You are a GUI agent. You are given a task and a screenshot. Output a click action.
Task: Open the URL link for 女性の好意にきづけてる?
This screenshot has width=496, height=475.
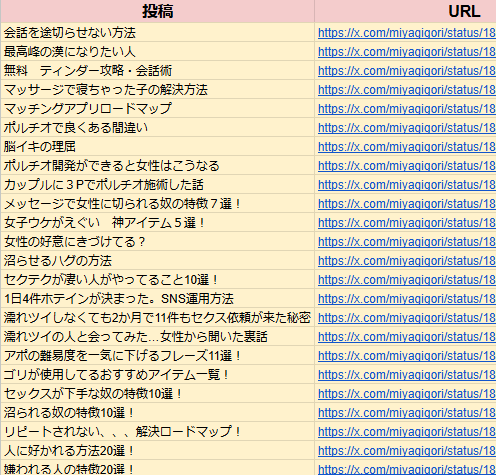407,242
